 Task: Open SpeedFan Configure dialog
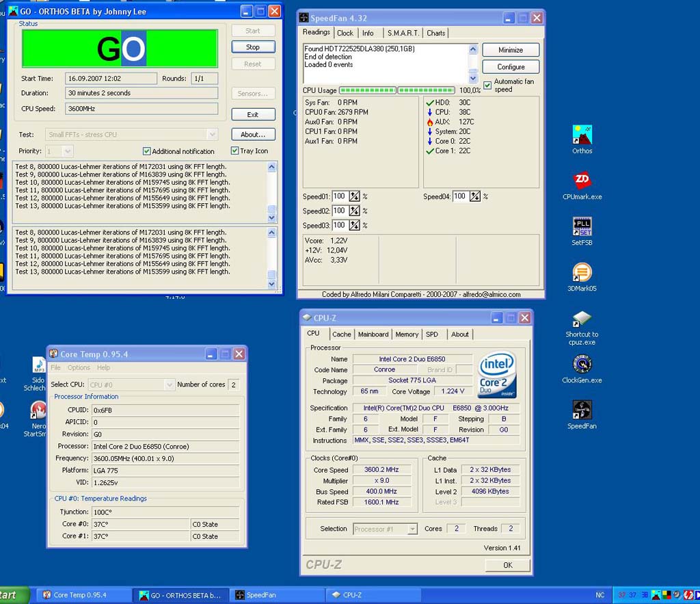[x=511, y=67]
